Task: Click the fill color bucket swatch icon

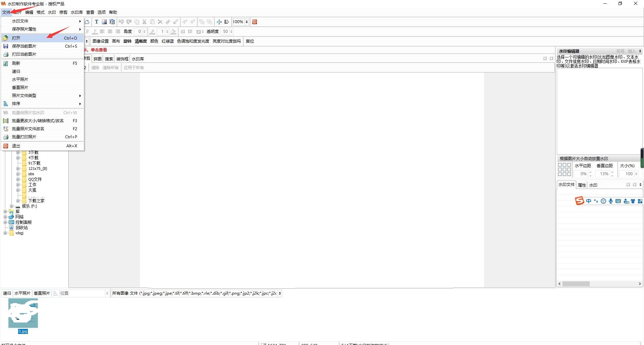Action: [x=173, y=32]
